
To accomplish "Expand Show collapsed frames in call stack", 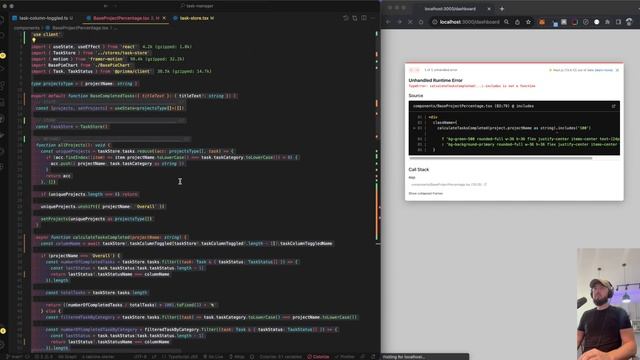I will (x=425, y=193).
